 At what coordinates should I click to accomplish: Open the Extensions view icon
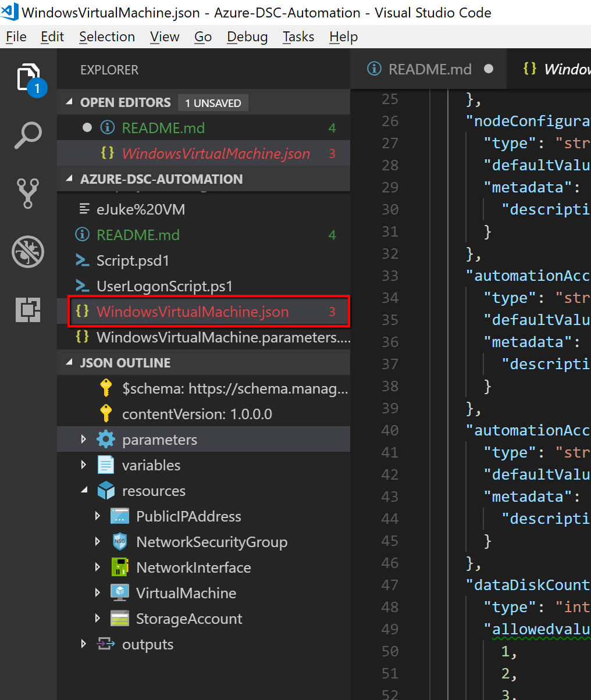coord(27,310)
